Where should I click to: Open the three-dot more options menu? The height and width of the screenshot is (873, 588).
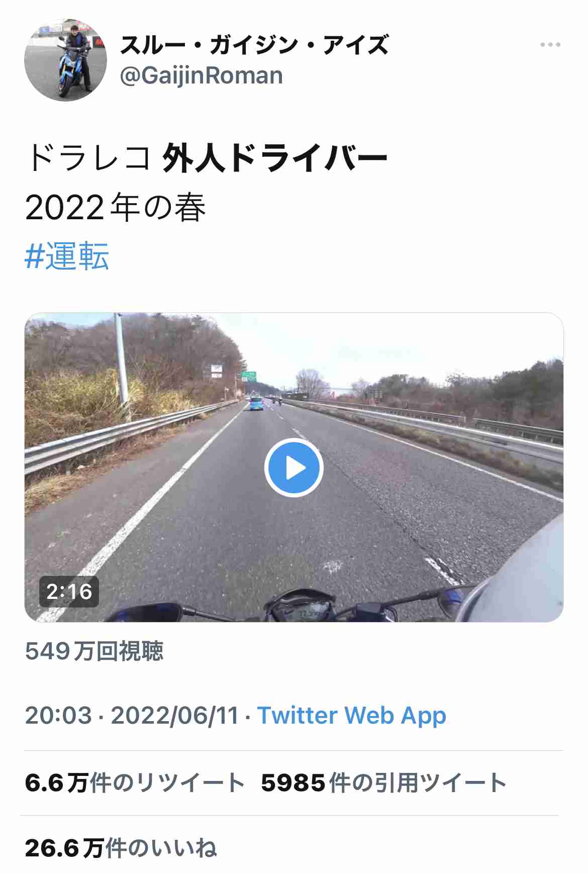tap(550, 45)
